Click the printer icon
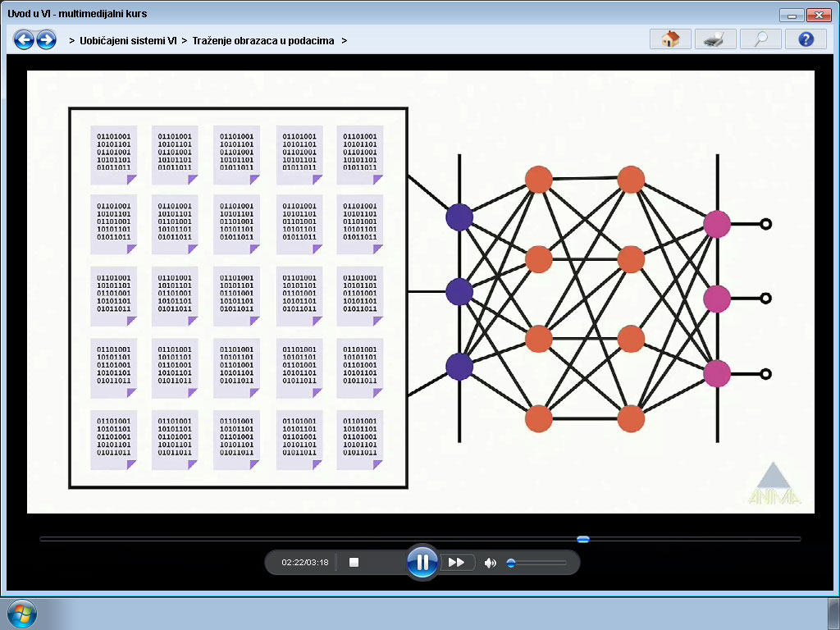Viewport: 840px width, 630px height. [x=715, y=39]
